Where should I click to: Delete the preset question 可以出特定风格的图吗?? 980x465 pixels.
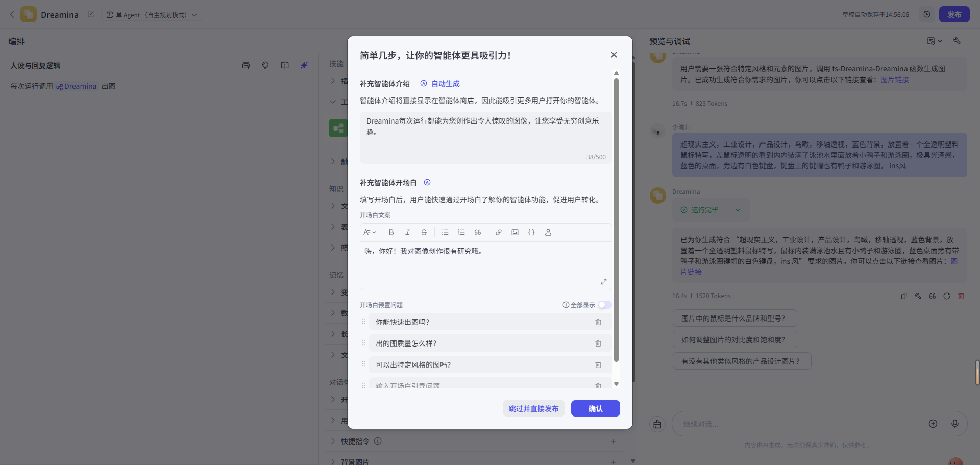coord(598,365)
